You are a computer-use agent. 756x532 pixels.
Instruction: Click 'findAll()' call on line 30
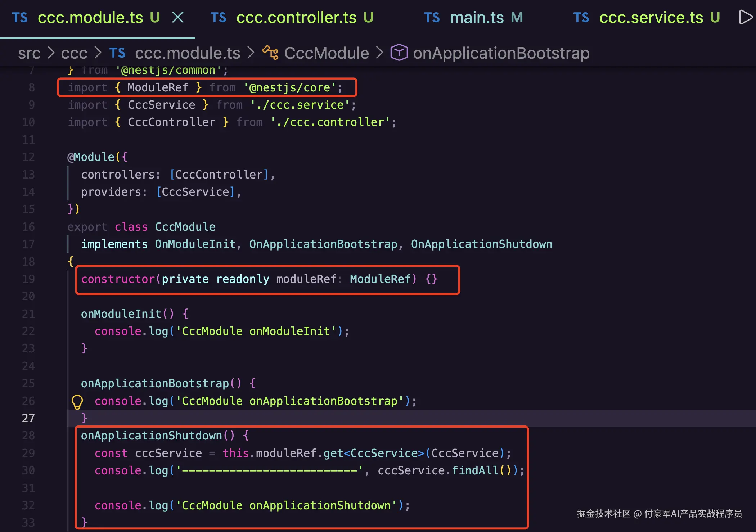pyautogui.click(x=482, y=470)
